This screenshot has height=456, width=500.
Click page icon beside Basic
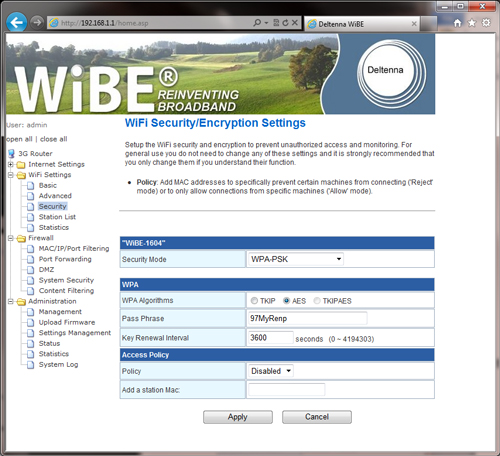tap(30, 186)
